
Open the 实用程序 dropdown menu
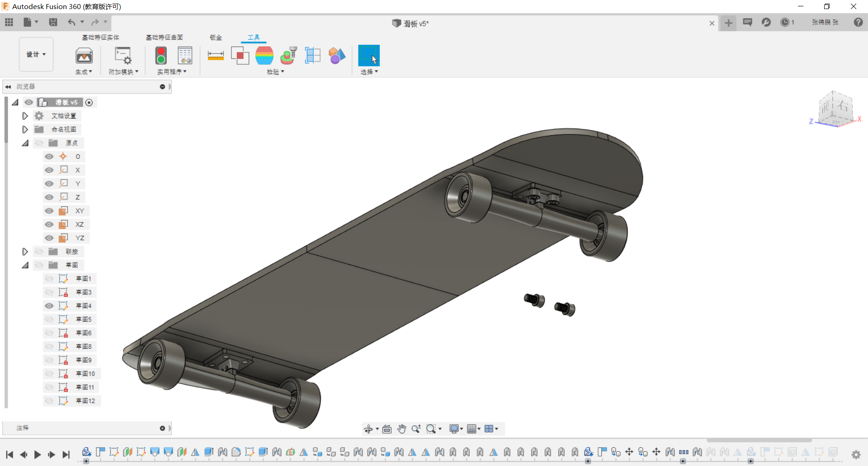click(172, 72)
